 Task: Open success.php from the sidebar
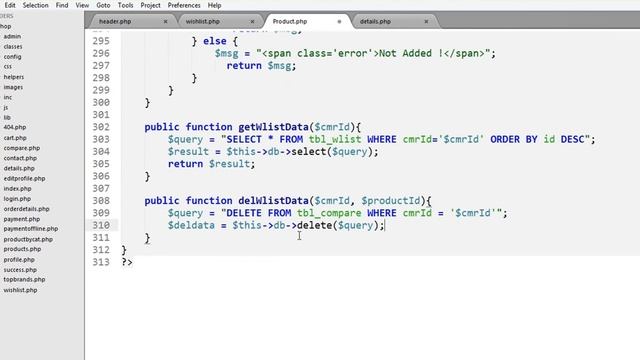click(x=20, y=270)
